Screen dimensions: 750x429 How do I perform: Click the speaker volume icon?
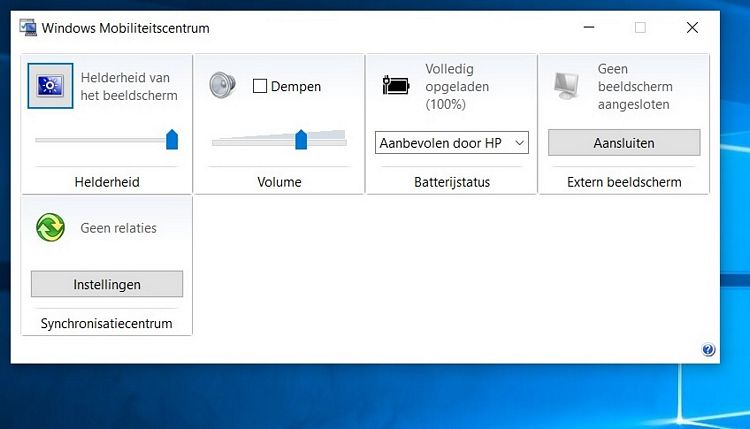(x=222, y=85)
